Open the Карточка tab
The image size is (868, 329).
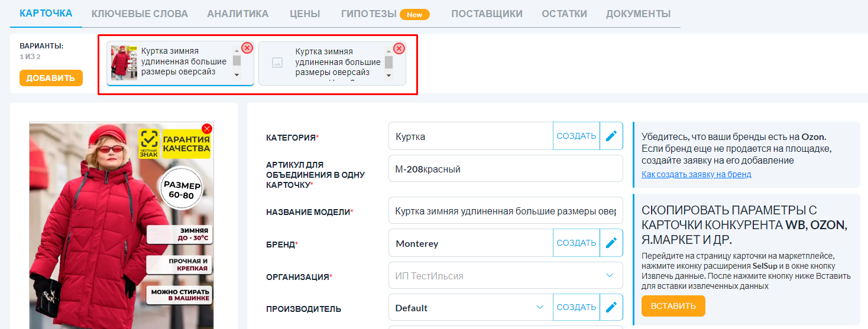(46, 13)
